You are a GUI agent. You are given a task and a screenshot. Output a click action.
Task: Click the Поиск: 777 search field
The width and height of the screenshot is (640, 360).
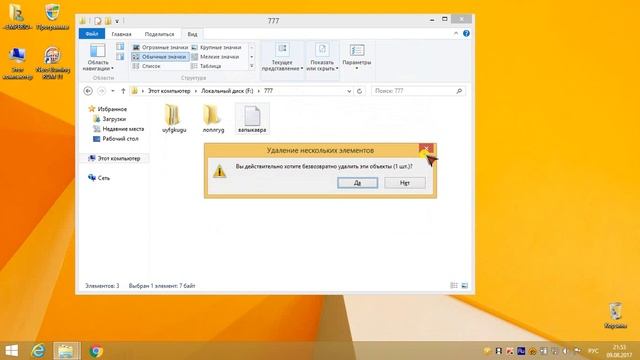click(418, 91)
